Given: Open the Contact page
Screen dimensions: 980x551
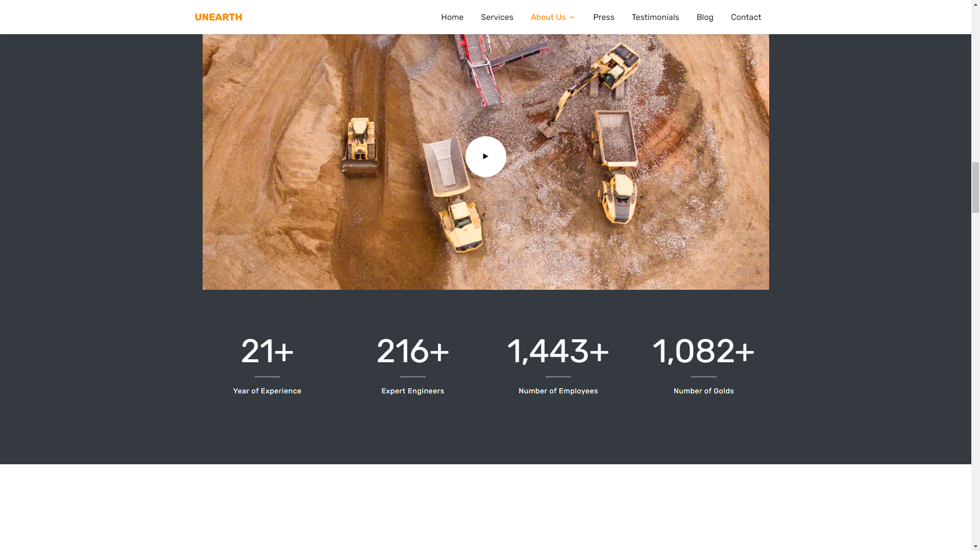Looking at the screenshot, I should pyautogui.click(x=745, y=17).
